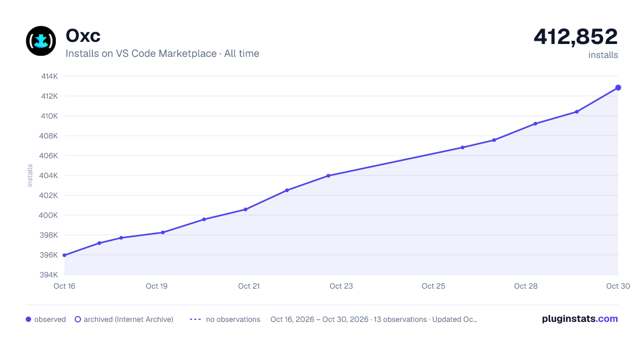
Task: Click the '400K' y-axis label
Action: tap(49, 215)
